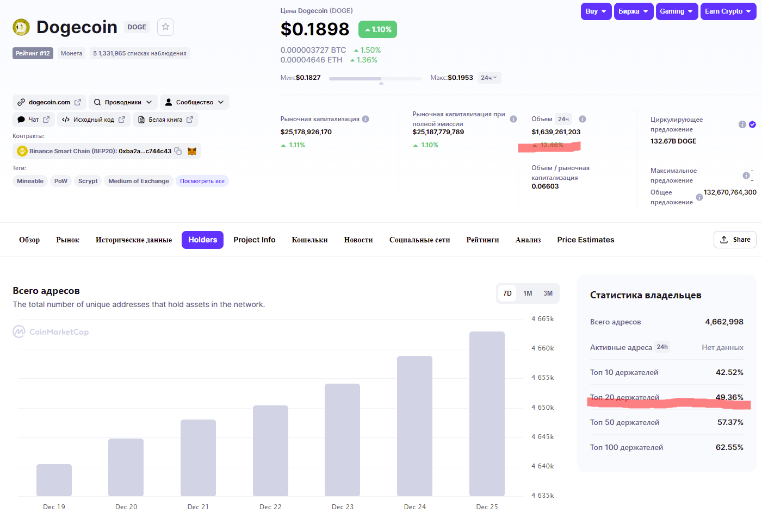Select the 7D chart range
The height and width of the screenshot is (532, 762).
coord(507,293)
